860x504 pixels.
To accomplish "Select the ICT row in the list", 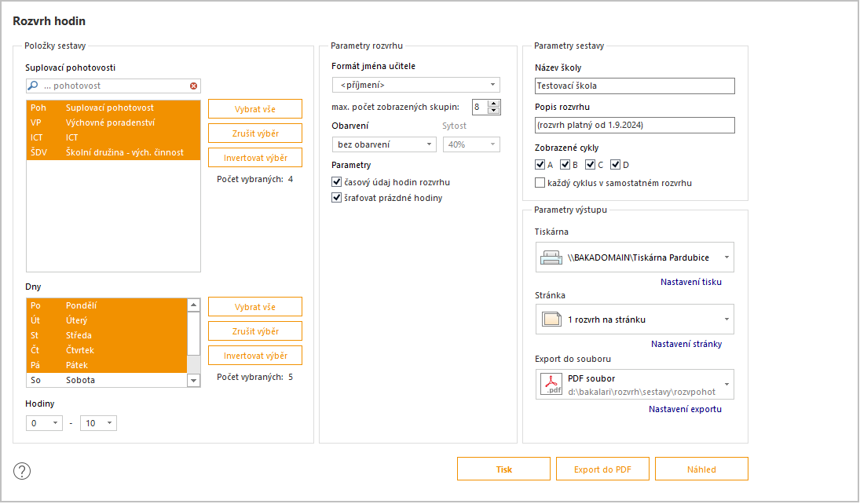I will 114,137.
